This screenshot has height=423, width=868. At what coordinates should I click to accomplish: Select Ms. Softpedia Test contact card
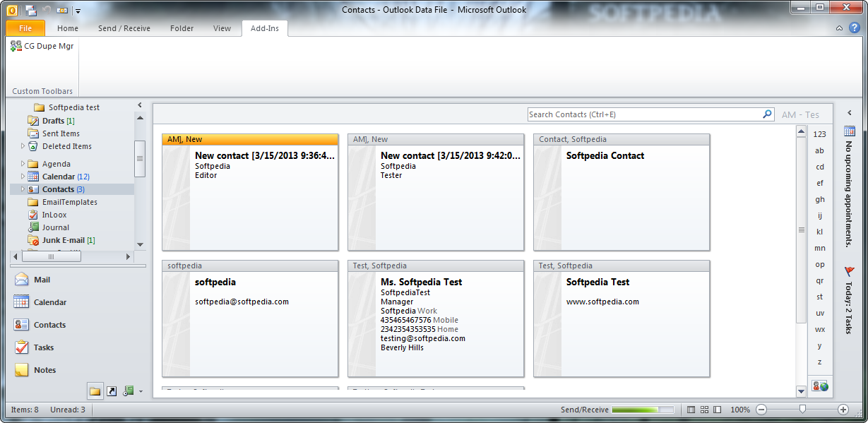[436, 318]
